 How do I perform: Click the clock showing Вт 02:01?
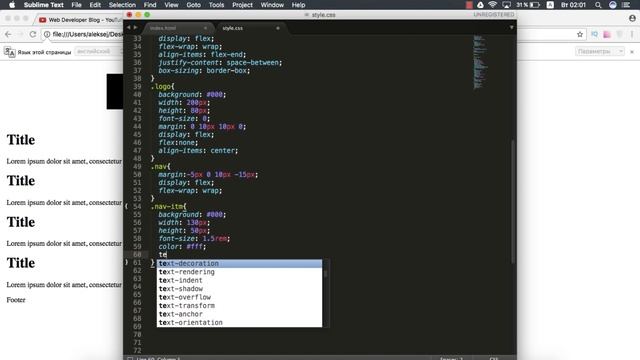coord(573,5)
